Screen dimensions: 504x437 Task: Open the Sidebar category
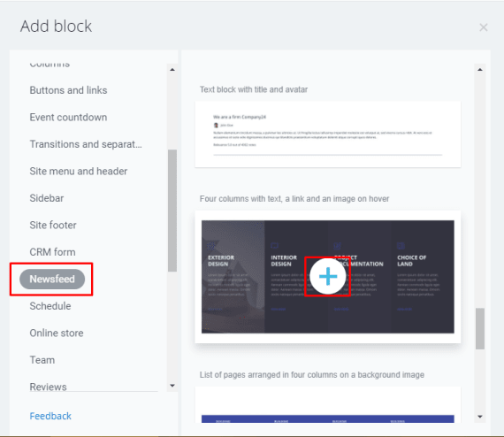(47, 198)
